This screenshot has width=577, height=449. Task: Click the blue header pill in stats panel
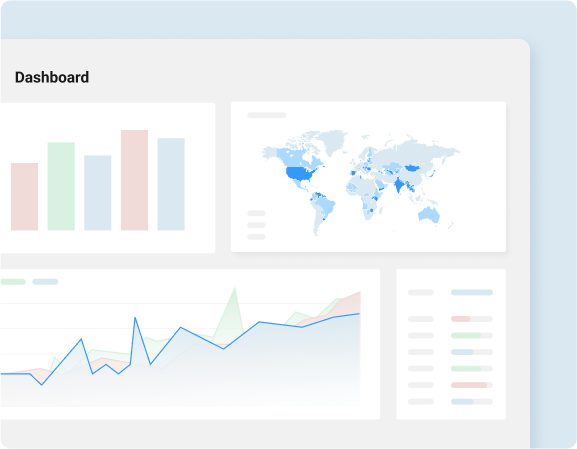[x=472, y=292]
